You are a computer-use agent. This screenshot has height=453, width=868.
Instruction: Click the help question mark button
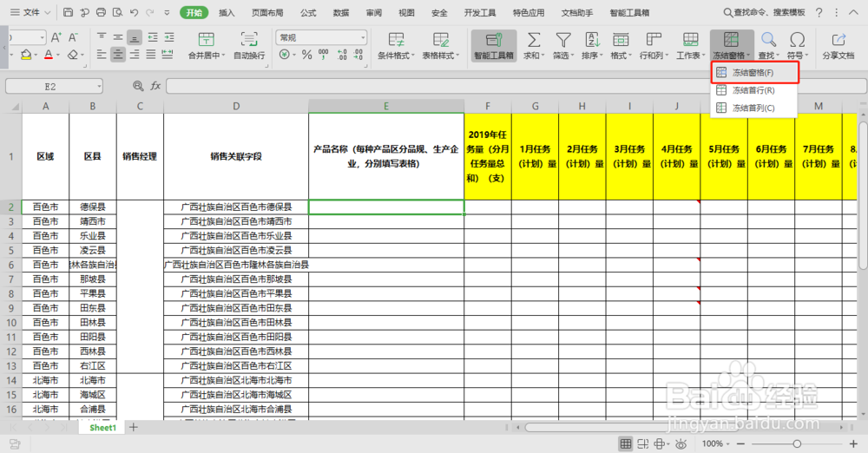819,12
